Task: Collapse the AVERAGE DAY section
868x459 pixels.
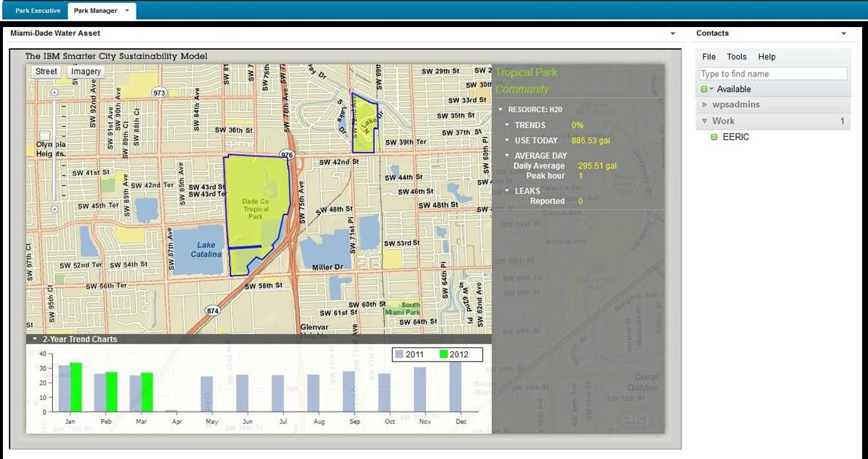Action: point(508,156)
